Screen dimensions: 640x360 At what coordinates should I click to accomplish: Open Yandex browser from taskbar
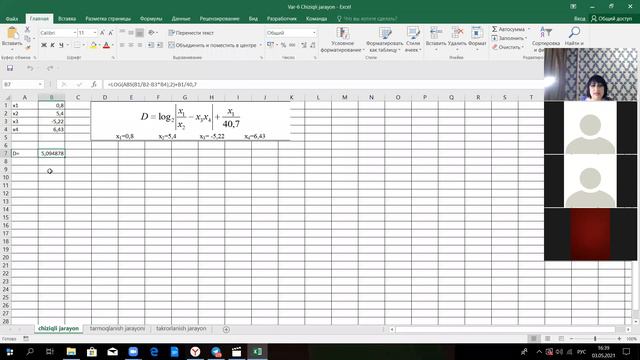point(195,351)
